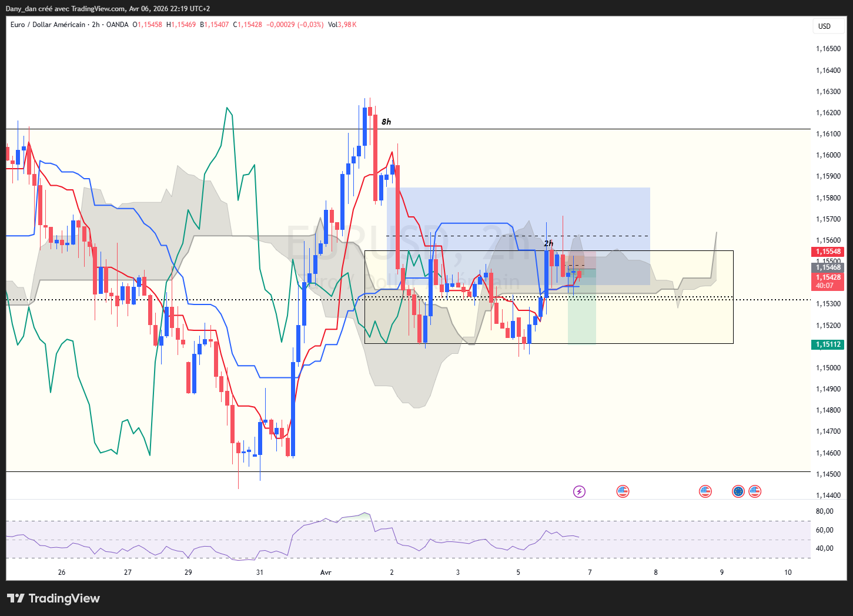Open the US flag event beside the lightning icon

click(623, 491)
